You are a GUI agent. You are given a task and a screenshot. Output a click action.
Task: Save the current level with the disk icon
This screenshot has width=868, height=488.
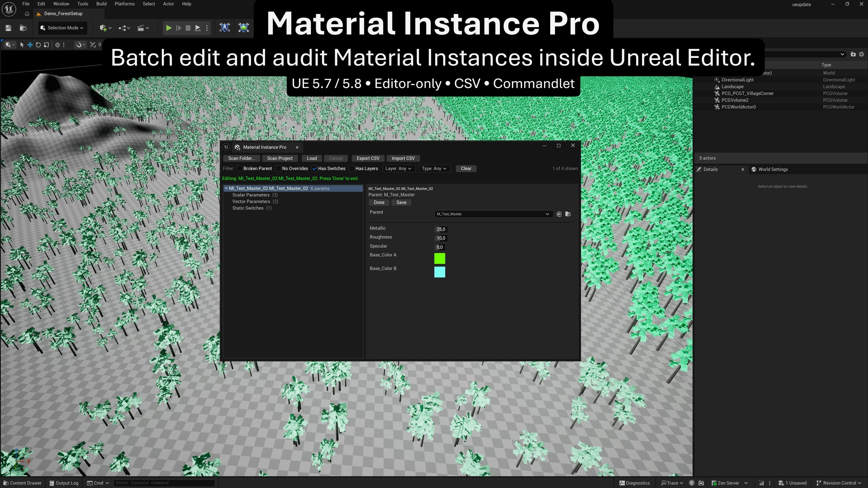coord(8,28)
